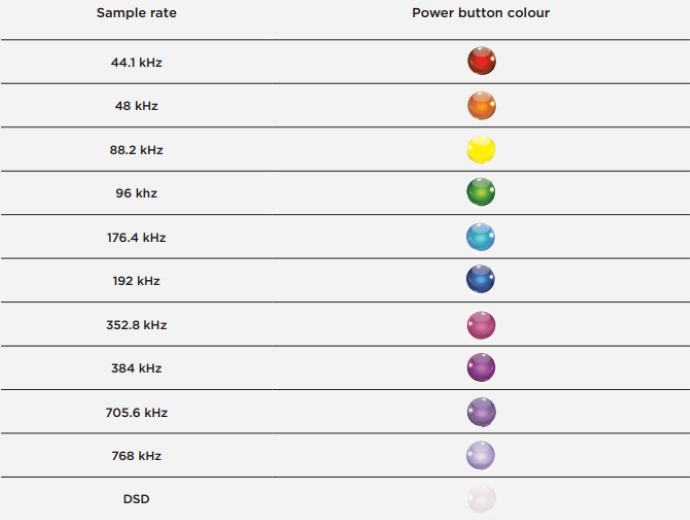Select the 352.8 kHz text

(x=136, y=325)
